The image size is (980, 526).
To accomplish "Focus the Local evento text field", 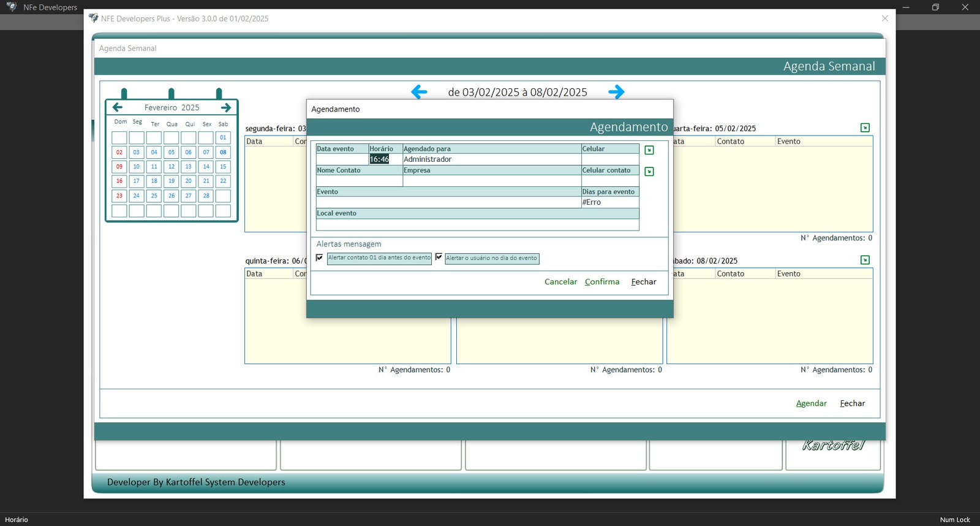I will click(477, 224).
